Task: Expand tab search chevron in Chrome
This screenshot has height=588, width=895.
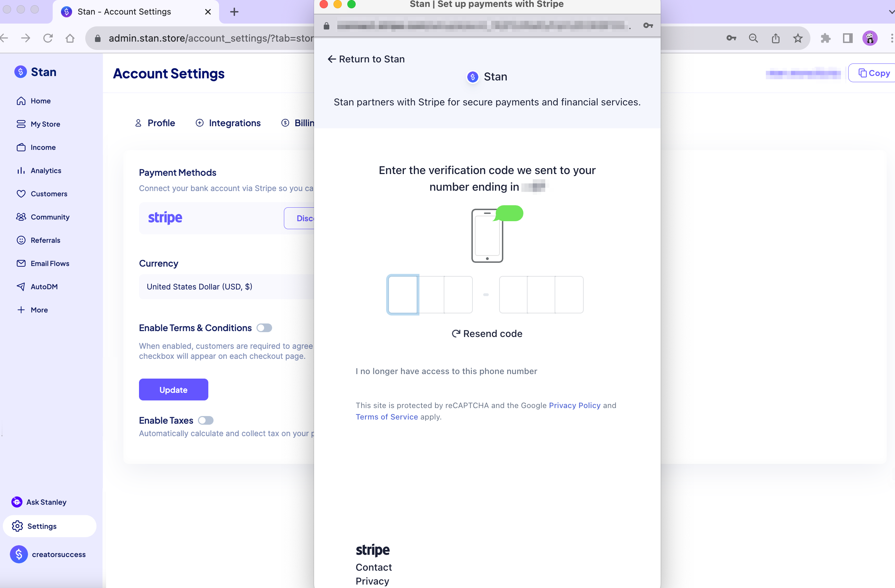Action: click(891, 12)
